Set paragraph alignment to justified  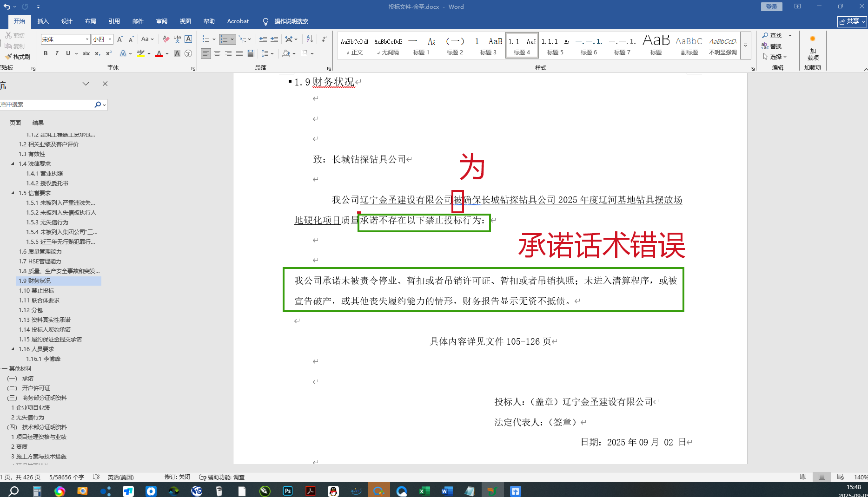(239, 53)
